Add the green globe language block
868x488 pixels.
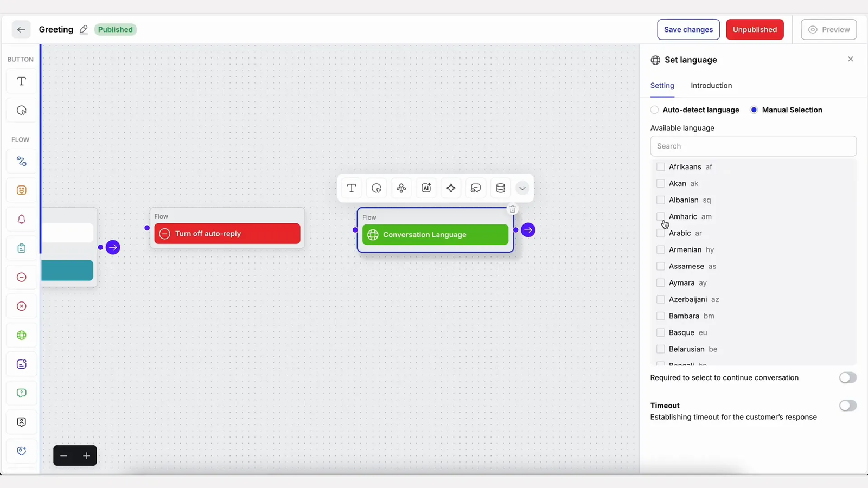22,335
